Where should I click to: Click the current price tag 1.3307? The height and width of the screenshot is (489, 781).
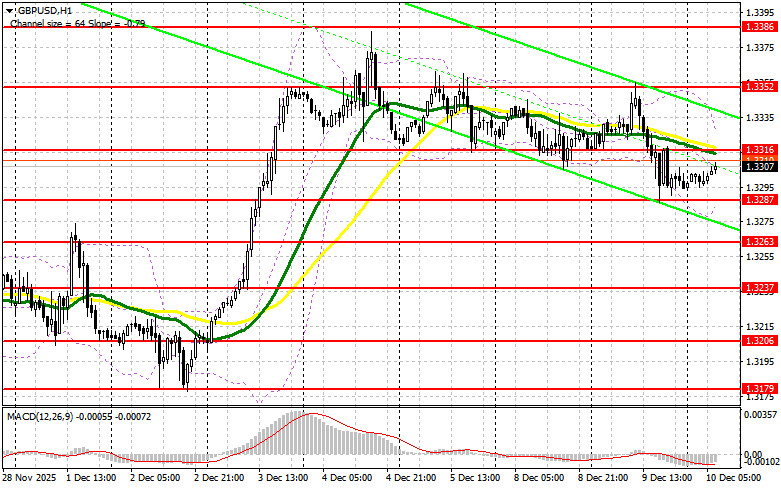point(759,167)
